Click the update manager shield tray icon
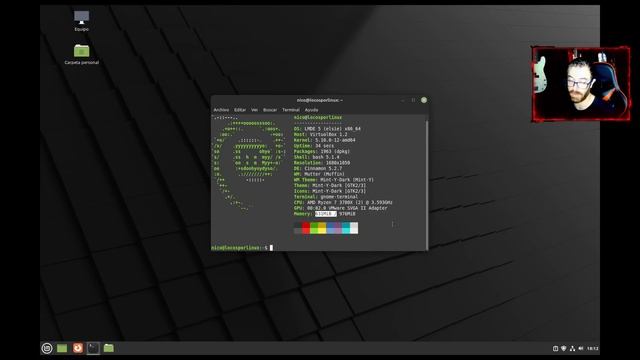The width and height of the screenshot is (640, 360). (x=564, y=349)
